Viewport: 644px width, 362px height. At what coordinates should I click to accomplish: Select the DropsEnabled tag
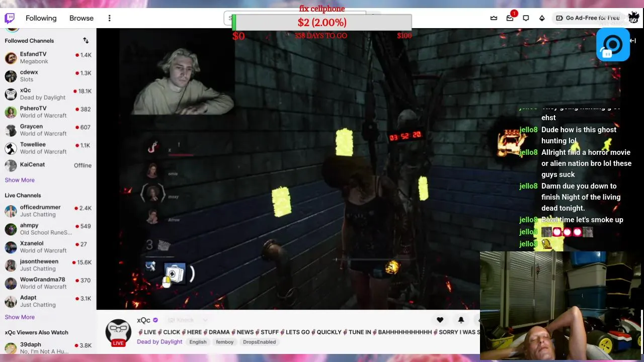pyautogui.click(x=259, y=342)
